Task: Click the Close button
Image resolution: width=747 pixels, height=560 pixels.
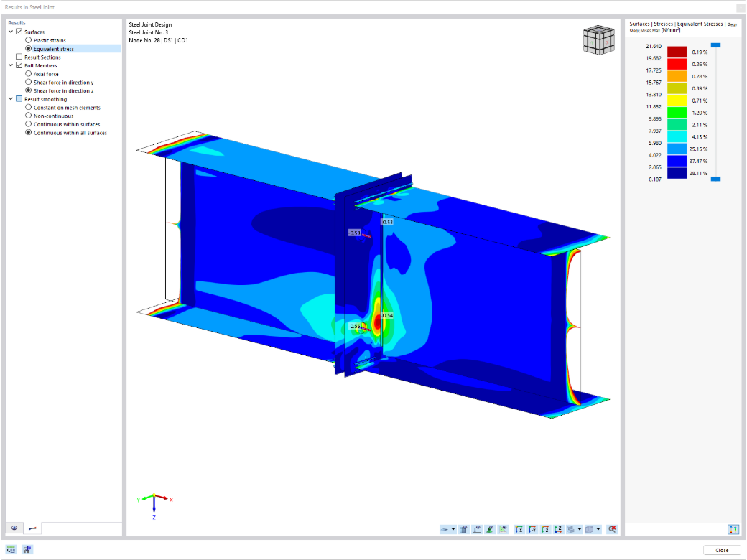Action: click(x=722, y=550)
